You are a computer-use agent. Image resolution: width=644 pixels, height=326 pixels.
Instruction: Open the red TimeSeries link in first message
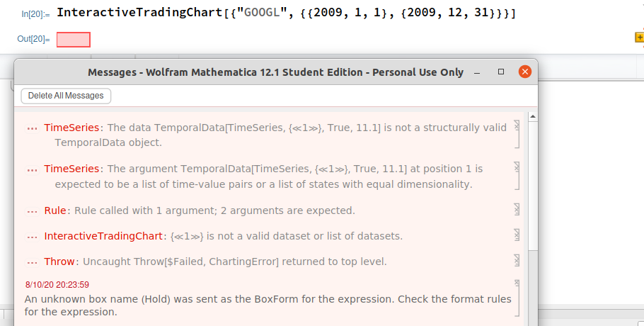pyautogui.click(x=71, y=128)
